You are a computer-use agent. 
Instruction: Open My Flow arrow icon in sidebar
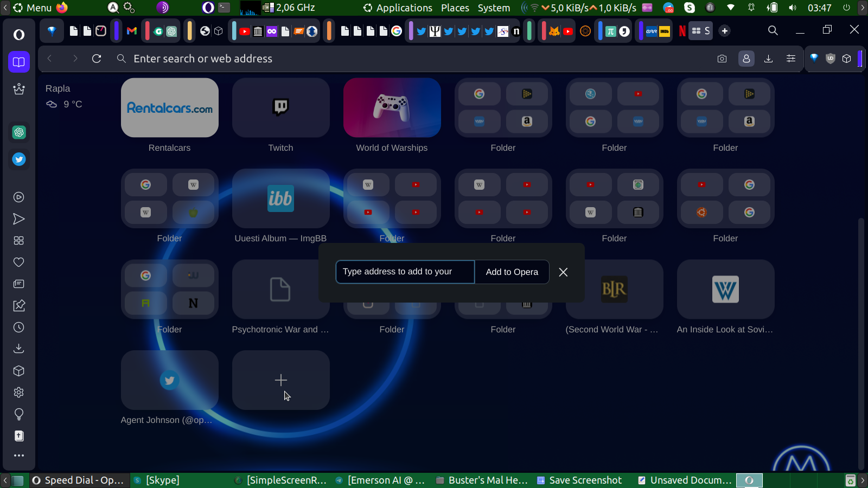pos(19,219)
